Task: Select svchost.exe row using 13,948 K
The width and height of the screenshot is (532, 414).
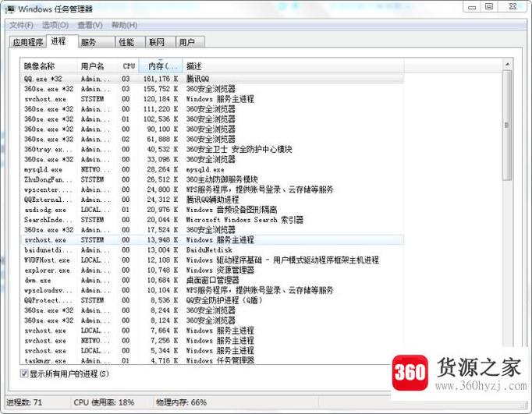Action: pos(212,239)
